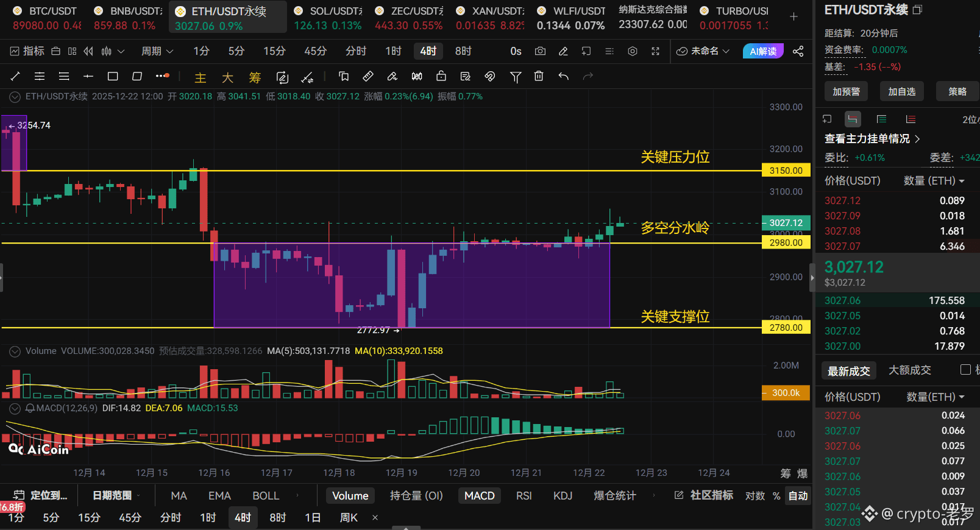Select the trend line drawing tool

(x=15, y=76)
